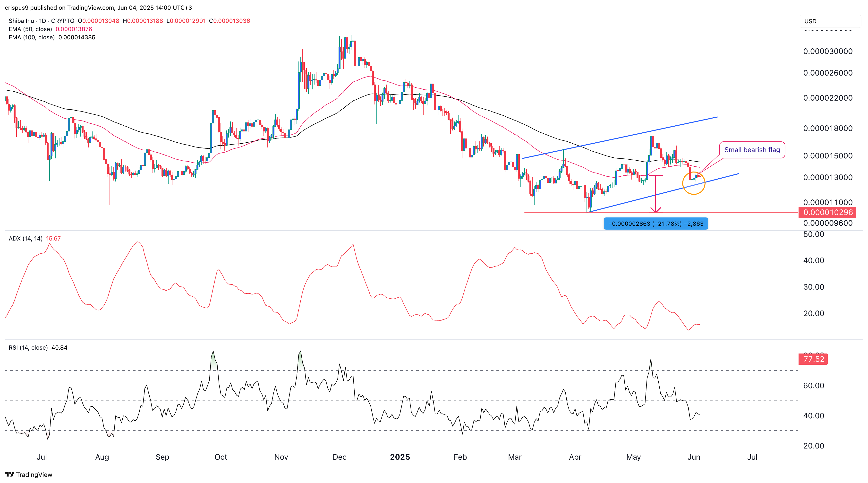Click the red horizontal support line
The height and width of the screenshot is (483, 868).
coord(661,212)
